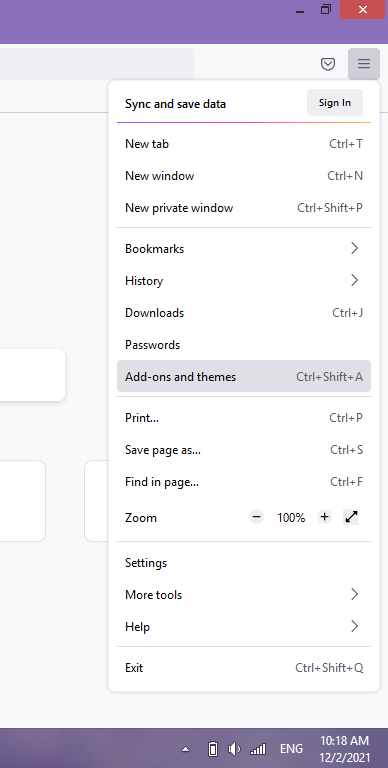Expand the More tools submenu
388x768 pixels.
[x=244, y=595]
